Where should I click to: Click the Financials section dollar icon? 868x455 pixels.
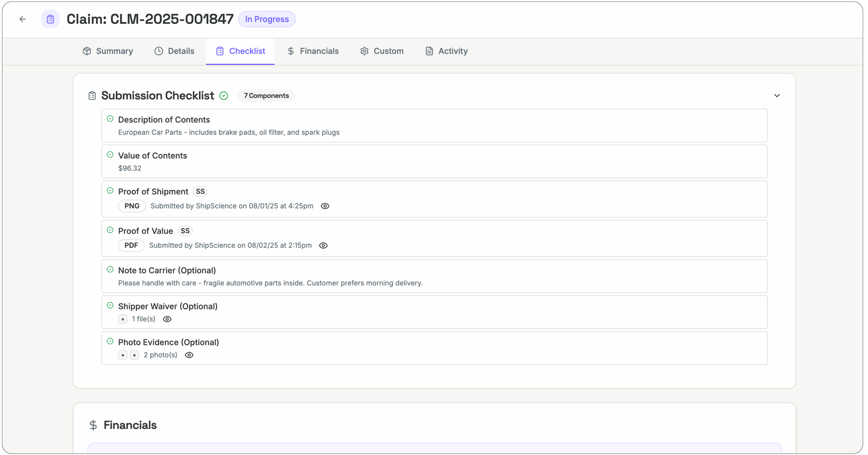[x=93, y=425]
